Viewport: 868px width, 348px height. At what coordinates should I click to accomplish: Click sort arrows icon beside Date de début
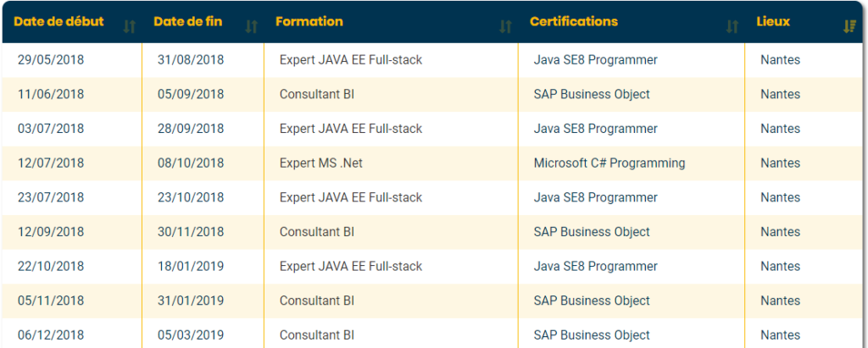129,26
